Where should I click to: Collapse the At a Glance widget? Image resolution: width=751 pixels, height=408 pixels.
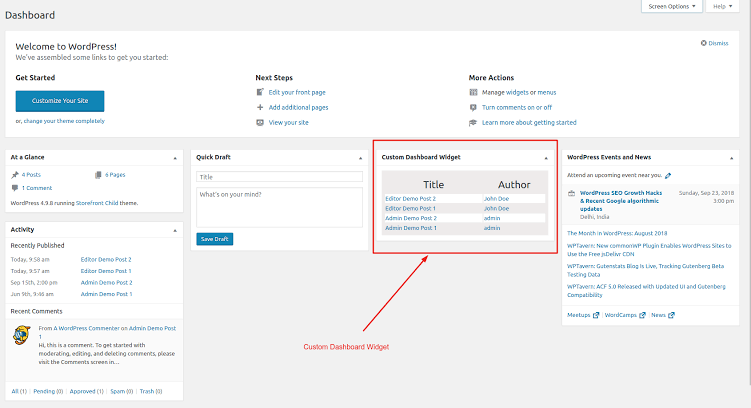pyautogui.click(x=175, y=158)
